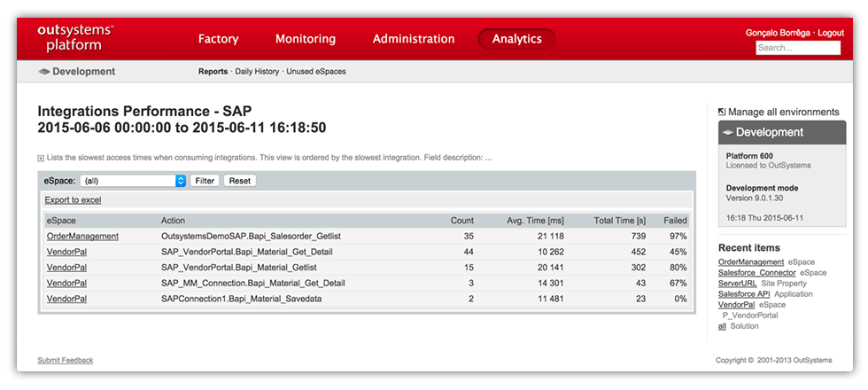868x390 pixels.
Task: Open the Monitoring menu
Action: click(306, 39)
